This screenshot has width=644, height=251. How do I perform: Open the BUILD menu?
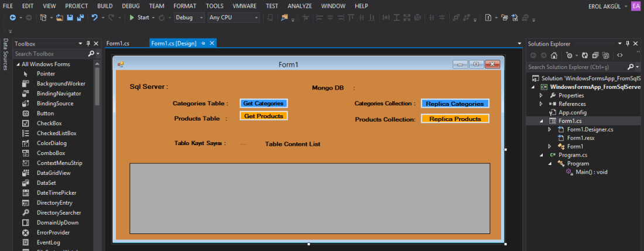coord(105,5)
